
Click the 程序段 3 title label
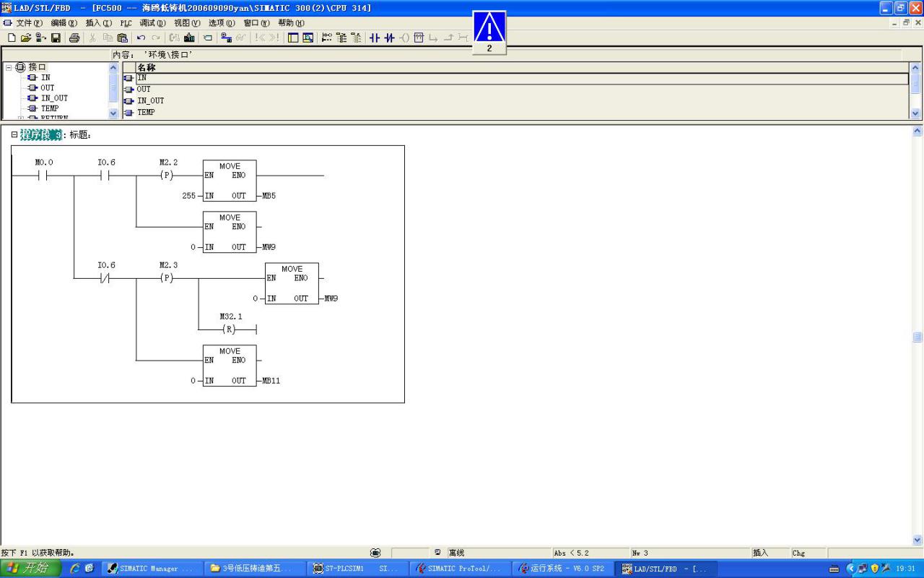(41, 134)
